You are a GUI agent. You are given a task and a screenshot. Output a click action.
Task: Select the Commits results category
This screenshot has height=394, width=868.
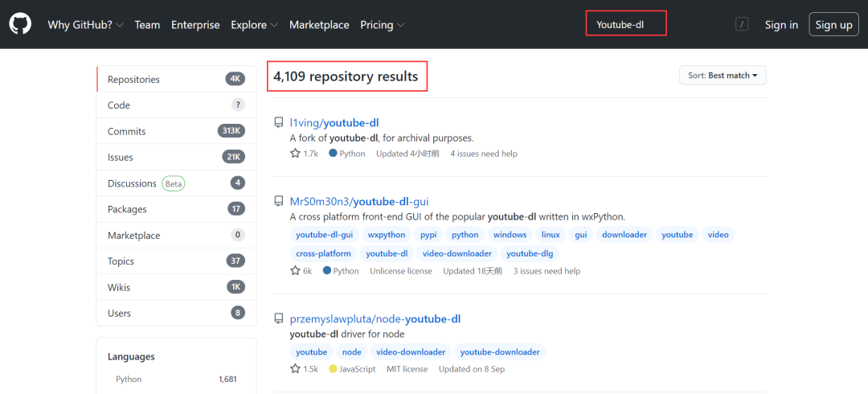pyautogui.click(x=127, y=131)
